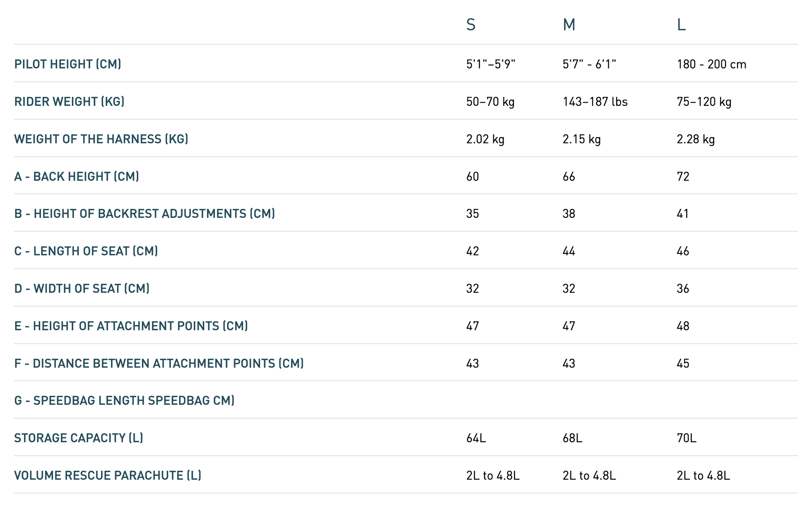Click the C - Length of Seat label
The height and width of the screenshot is (523, 812).
click(x=86, y=251)
